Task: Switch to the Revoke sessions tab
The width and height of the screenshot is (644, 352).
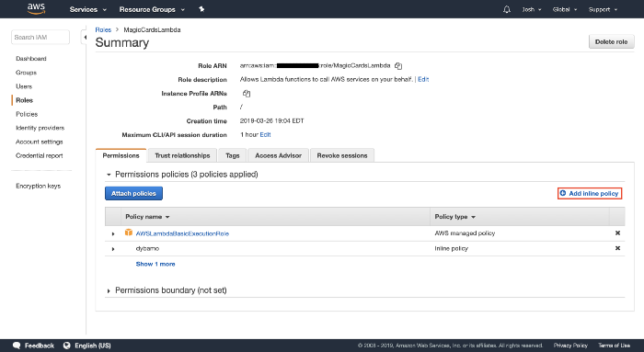Action: (x=342, y=155)
